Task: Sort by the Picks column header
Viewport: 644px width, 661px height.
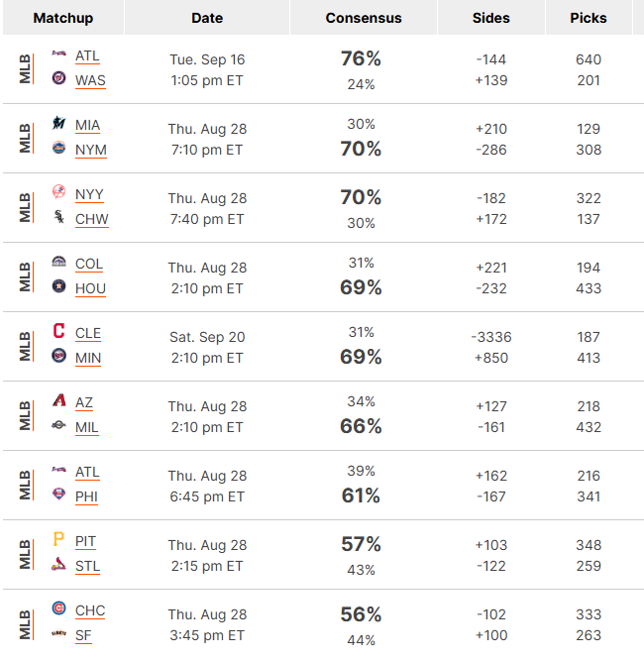Action: coord(589,18)
